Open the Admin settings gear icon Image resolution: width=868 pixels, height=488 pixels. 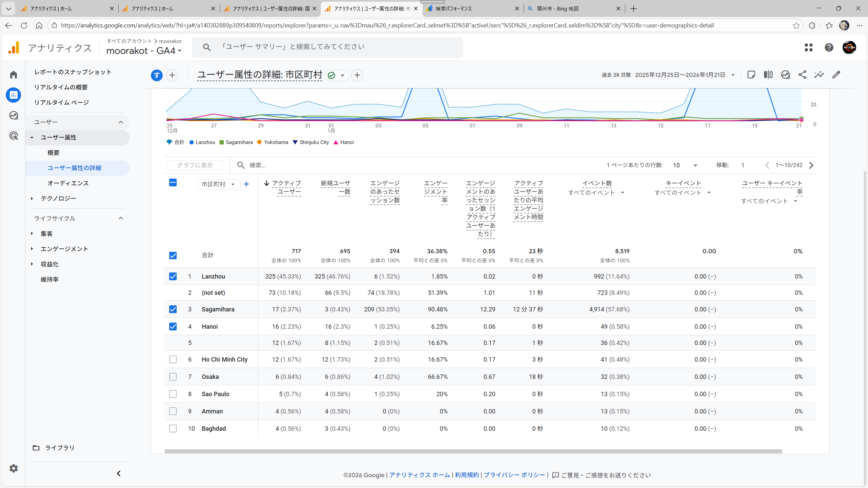click(x=14, y=468)
